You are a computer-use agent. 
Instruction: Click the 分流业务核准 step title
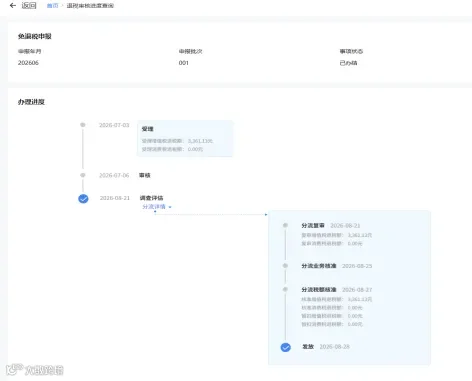coord(319,266)
